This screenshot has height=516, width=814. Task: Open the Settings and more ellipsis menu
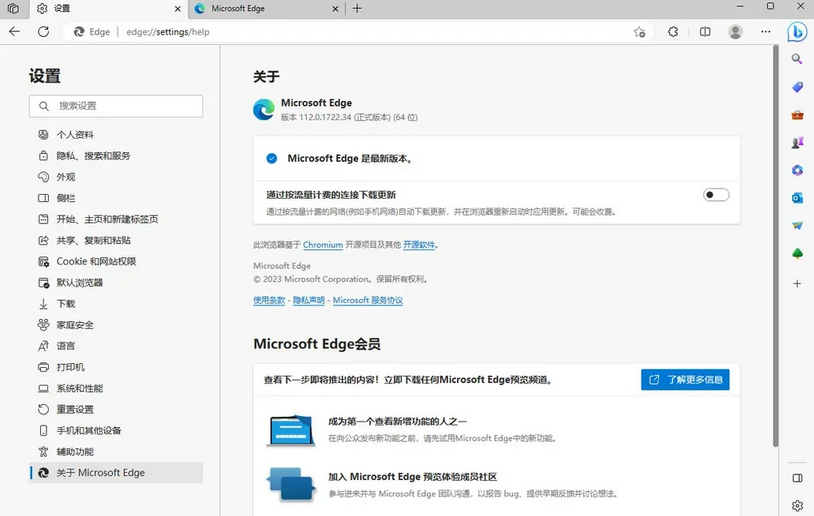click(x=766, y=32)
